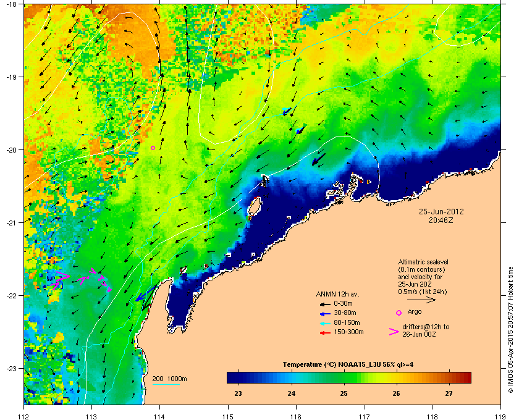Click the blue 30-80m legend arrow
This screenshot has width=519, height=420.
click(325, 313)
